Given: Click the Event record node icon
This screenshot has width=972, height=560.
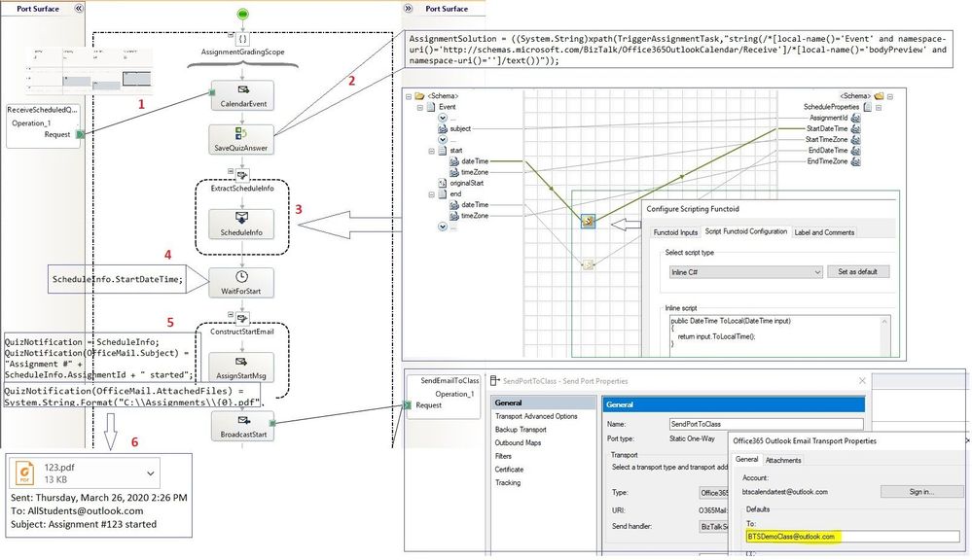Looking at the screenshot, I should point(431,107).
